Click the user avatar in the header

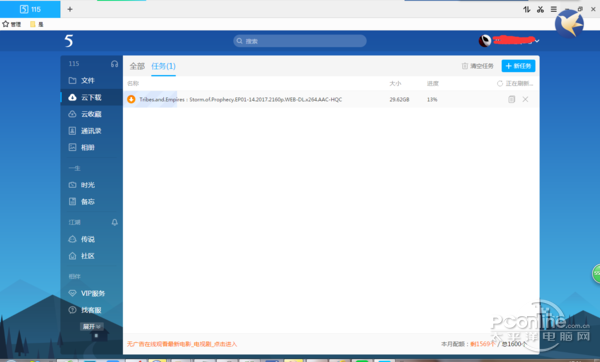click(485, 41)
